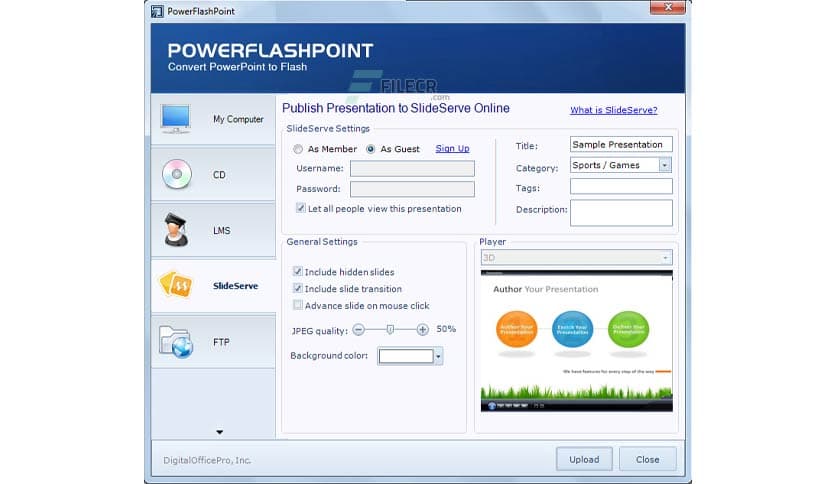Decrease JPEG quality with minus icon
836x484 pixels.
[x=359, y=330]
